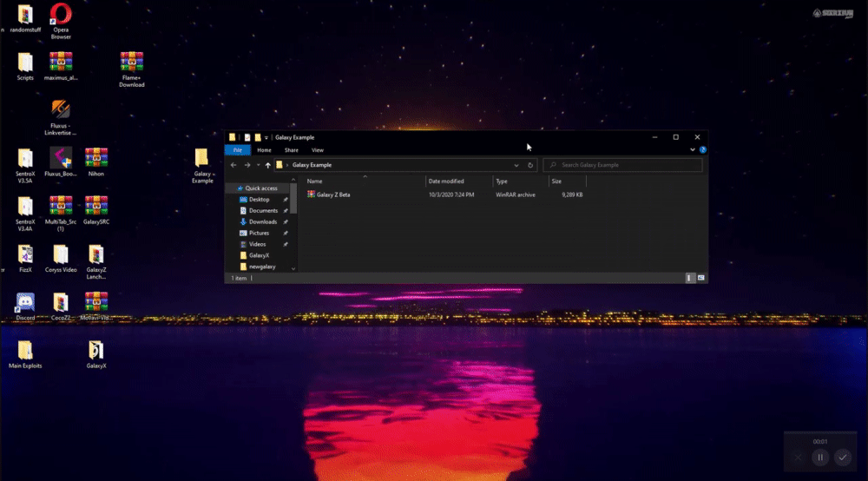Click the Search Galaxy Example field
Screen dimensions: 868x481
622,165
